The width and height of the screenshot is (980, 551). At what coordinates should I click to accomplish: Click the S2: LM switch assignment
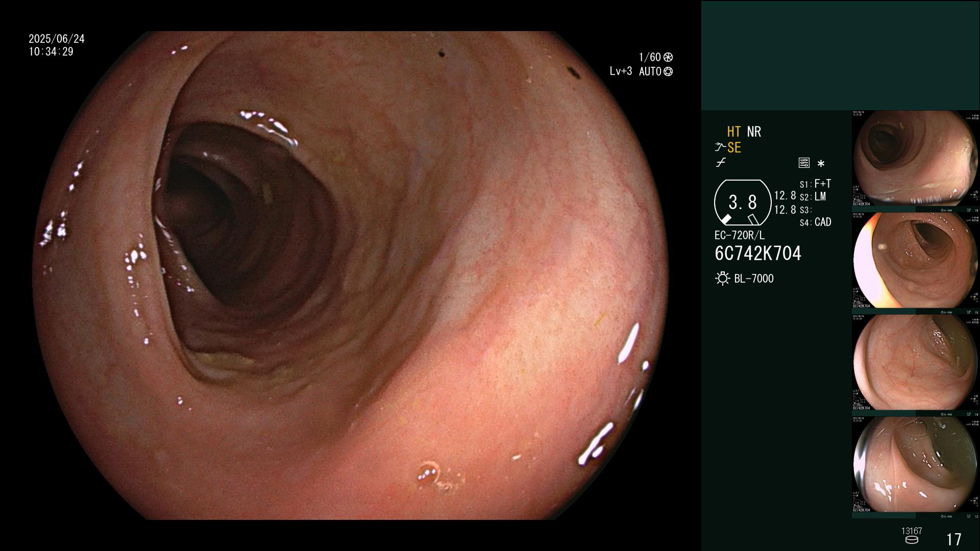[x=813, y=197]
